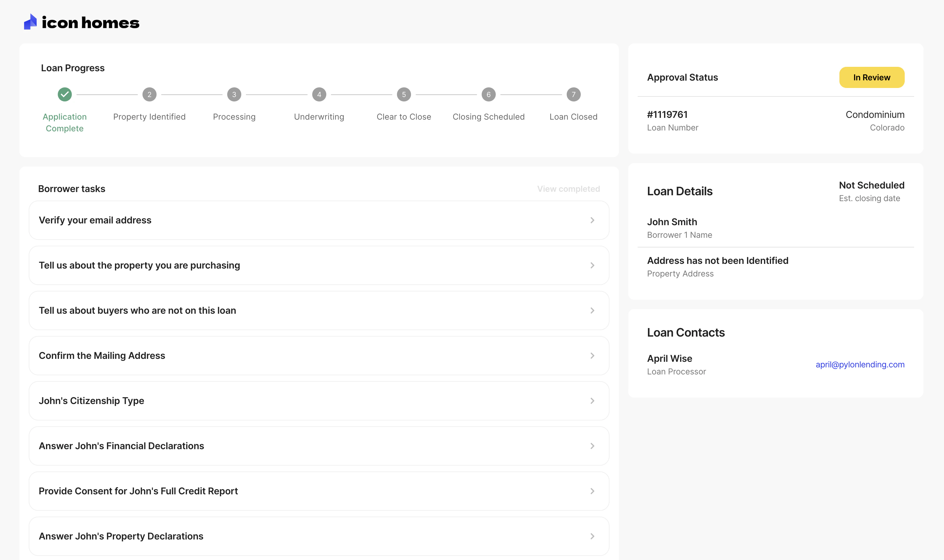The width and height of the screenshot is (944, 560).
Task: Click the Loan Closed step circle
Action: click(573, 94)
